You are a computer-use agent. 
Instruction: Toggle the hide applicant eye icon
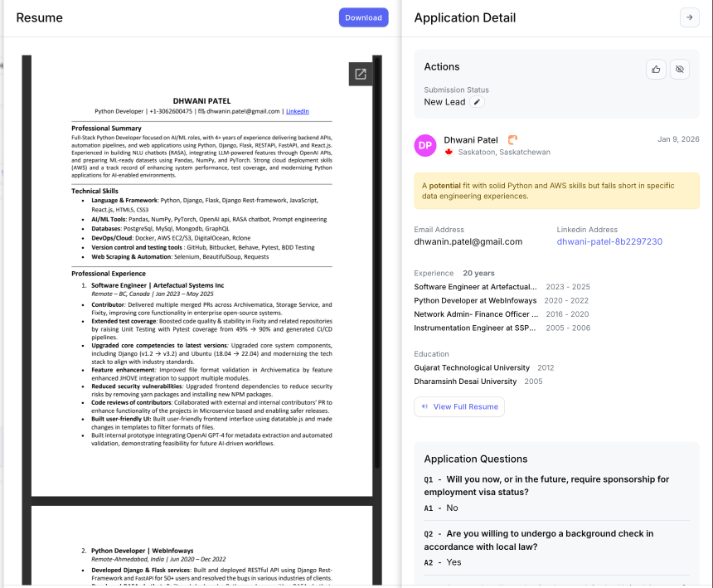(680, 69)
